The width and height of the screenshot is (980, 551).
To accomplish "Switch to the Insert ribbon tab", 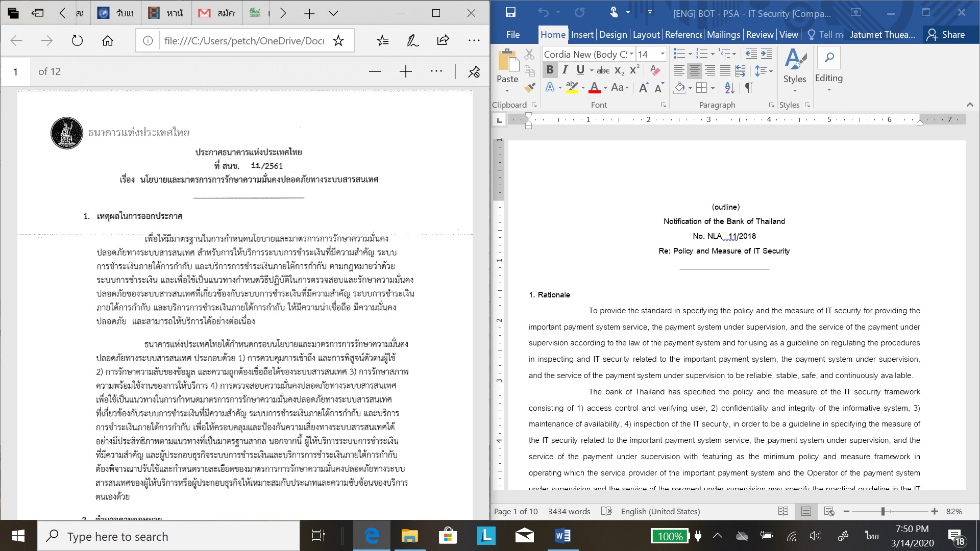I will coord(582,35).
